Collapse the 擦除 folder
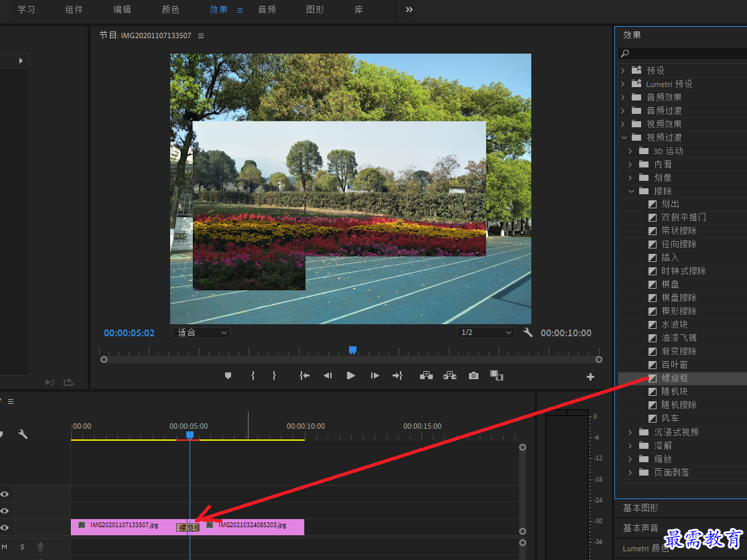The width and height of the screenshot is (747, 560). [630, 191]
